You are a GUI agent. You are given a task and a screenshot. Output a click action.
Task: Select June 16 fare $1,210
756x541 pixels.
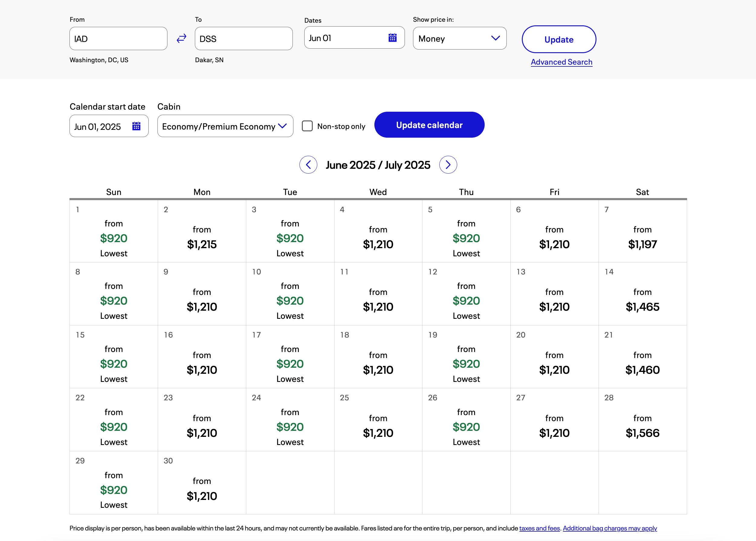[202, 357]
